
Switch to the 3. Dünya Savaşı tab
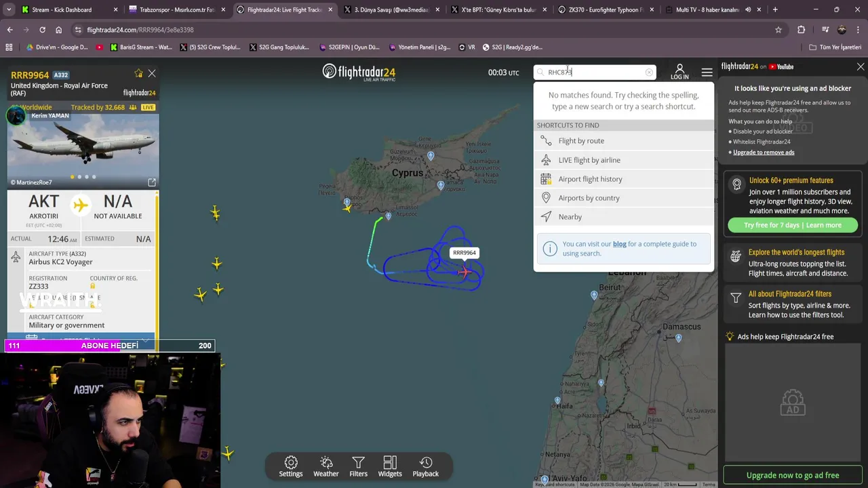pyautogui.click(x=392, y=9)
